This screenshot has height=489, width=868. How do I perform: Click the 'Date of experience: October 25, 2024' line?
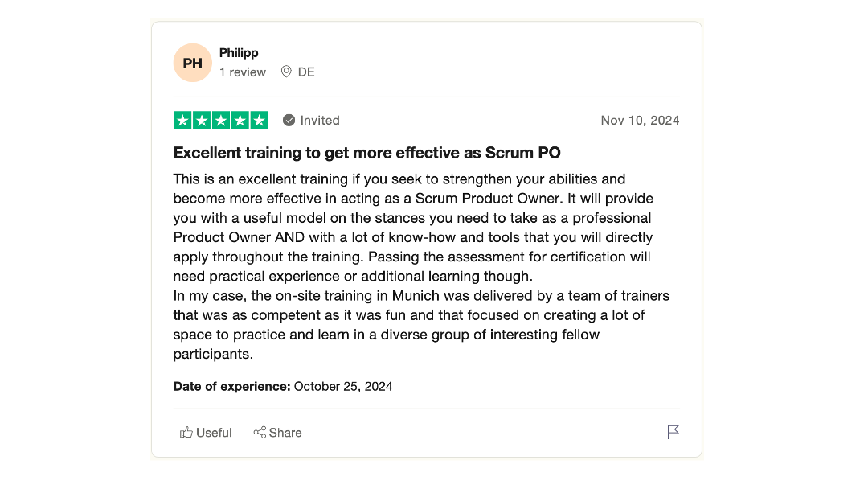pyautogui.click(x=283, y=387)
